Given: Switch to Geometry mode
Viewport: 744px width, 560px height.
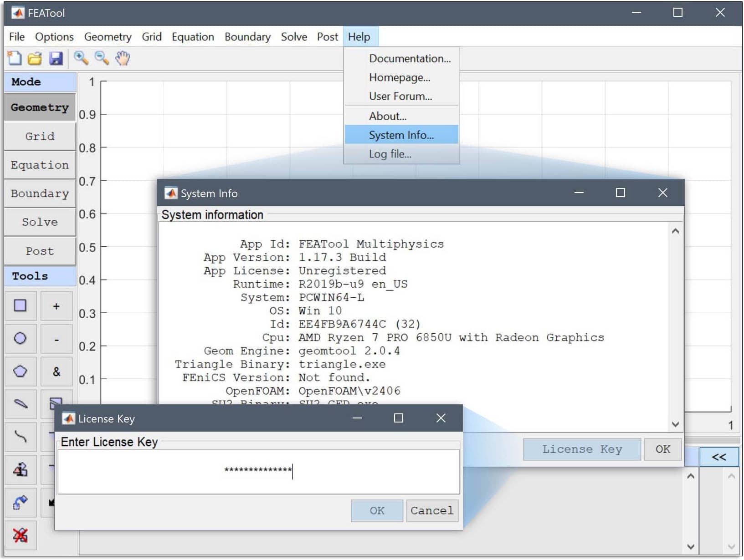Looking at the screenshot, I should pyautogui.click(x=40, y=107).
